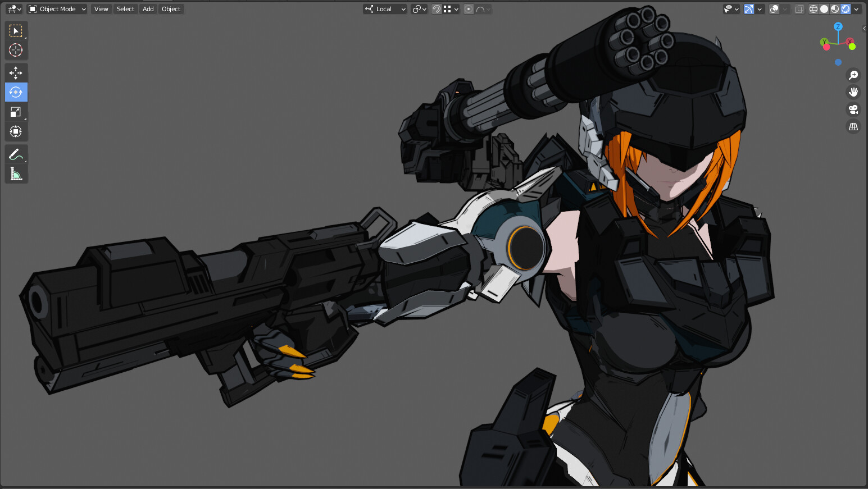Click the Z axis on the navigation gizmo
This screenshot has width=868, height=489.
[838, 27]
